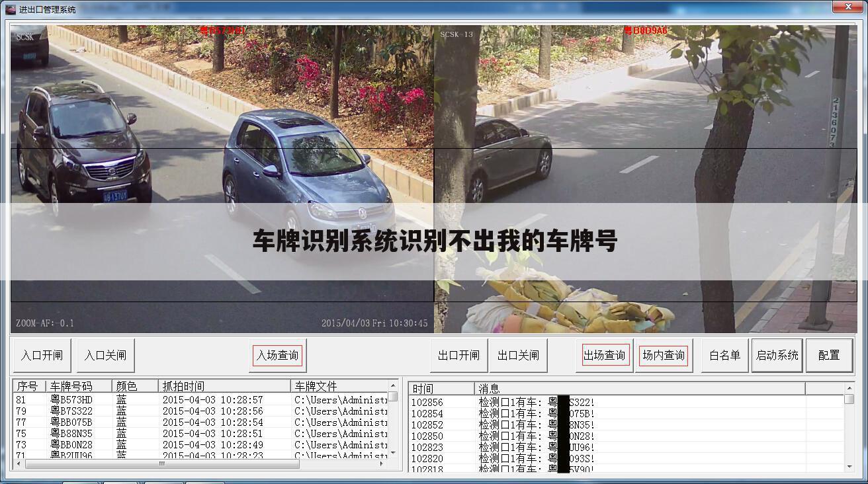Click the plate list scroll-right arrow
Image resolution: width=868 pixels, height=484 pixels.
[382, 464]
